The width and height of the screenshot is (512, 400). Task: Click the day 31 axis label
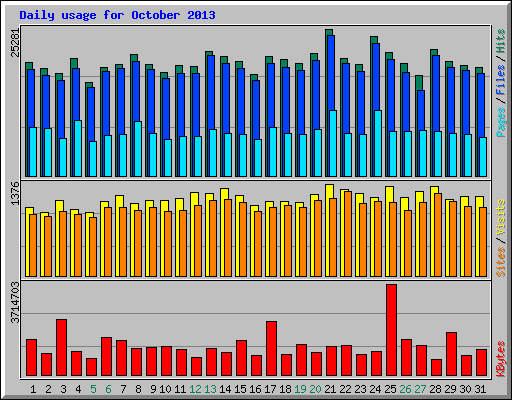click(x=480, y=389)
